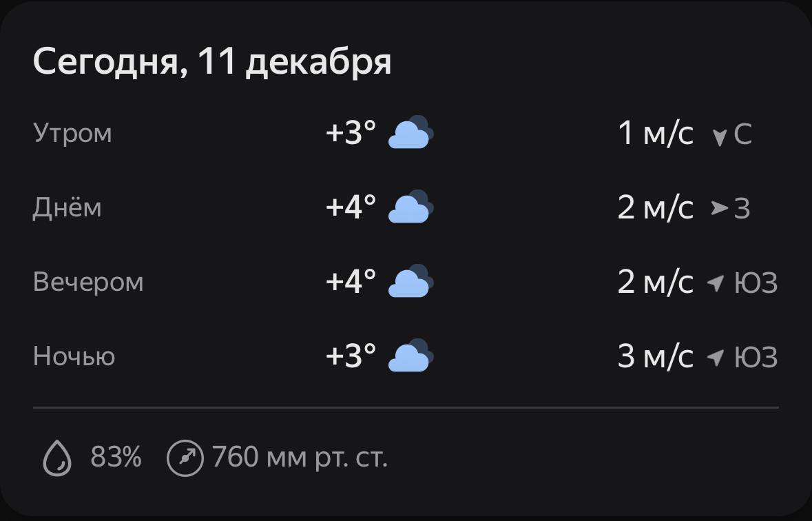Click the 760 мм рт. ст. pressure
The width and height of the screenshot is (812, 521).
[x=300, y=457]
